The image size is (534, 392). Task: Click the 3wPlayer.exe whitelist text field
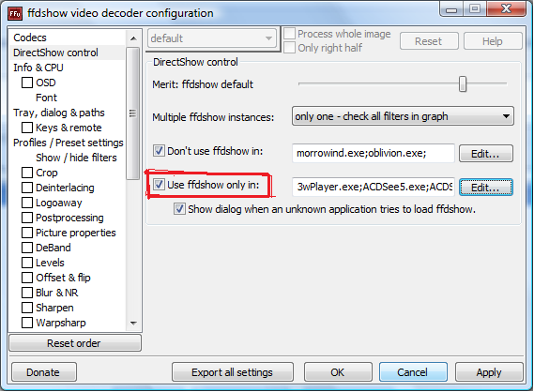[x=374, y=187]
